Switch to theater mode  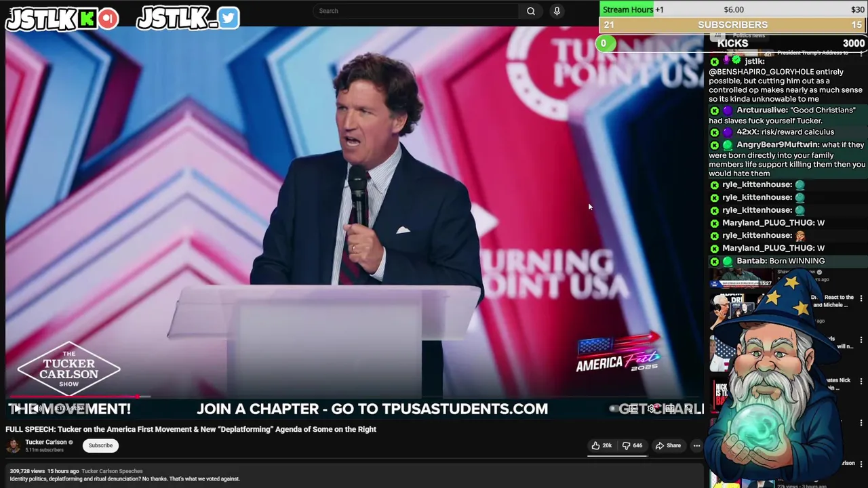point(669,408)
